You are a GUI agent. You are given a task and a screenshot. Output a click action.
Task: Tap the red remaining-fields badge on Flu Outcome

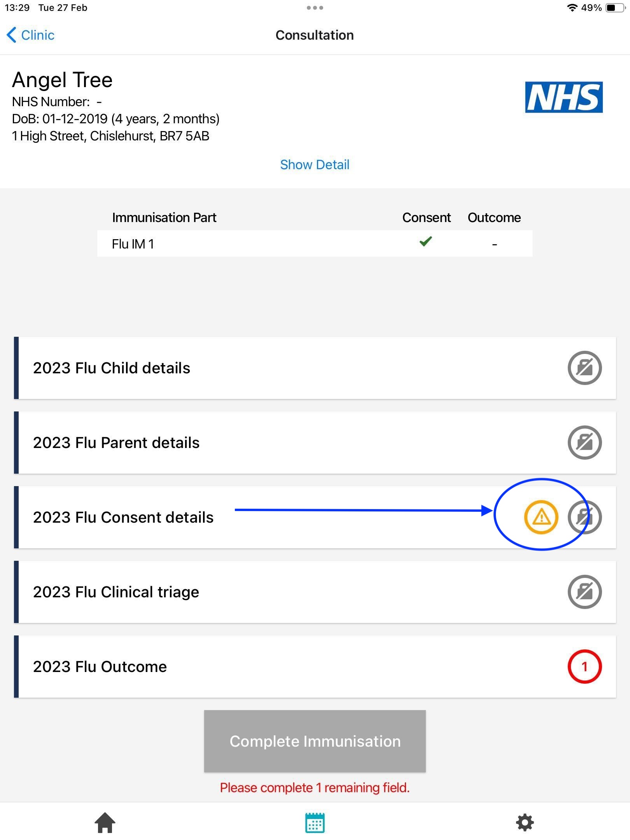[584, 667]
